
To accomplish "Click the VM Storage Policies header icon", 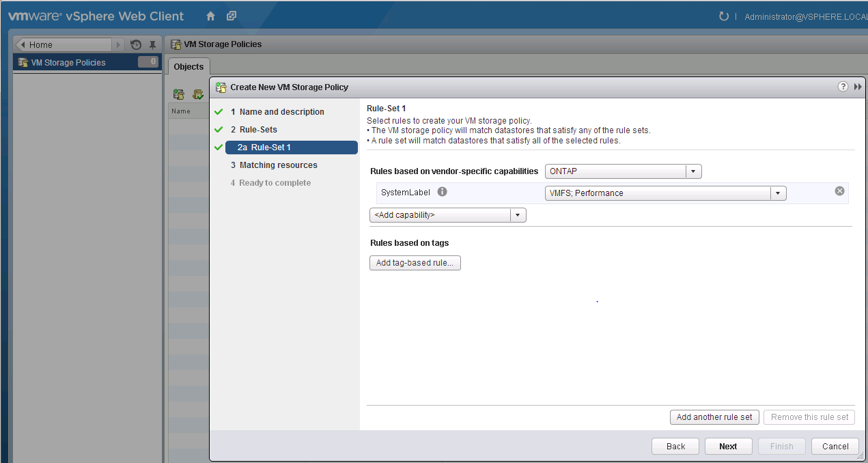I will pyautogui.click(x=176, y=44).
